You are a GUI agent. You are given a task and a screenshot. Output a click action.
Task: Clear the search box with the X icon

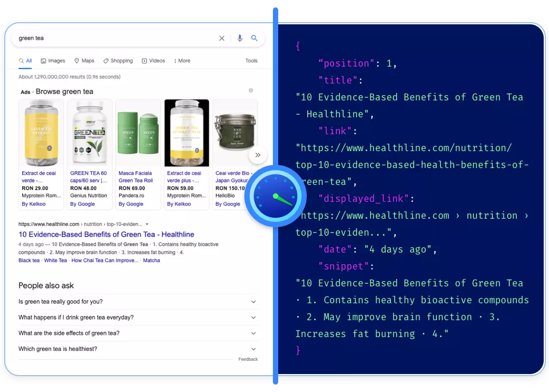[x=222, y=38]
